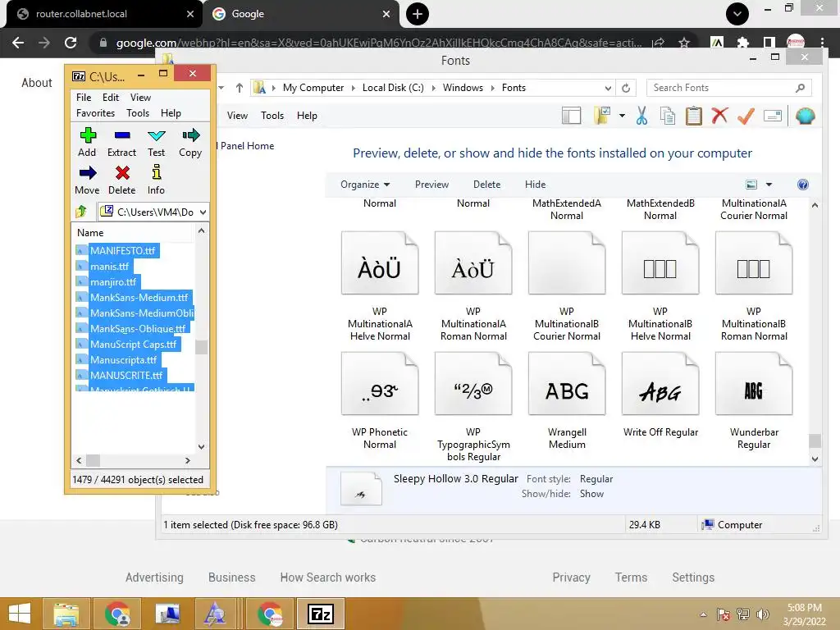Open File Explorer from the taskbar
The image size is (840, 630).
click(x=66, y=614)
